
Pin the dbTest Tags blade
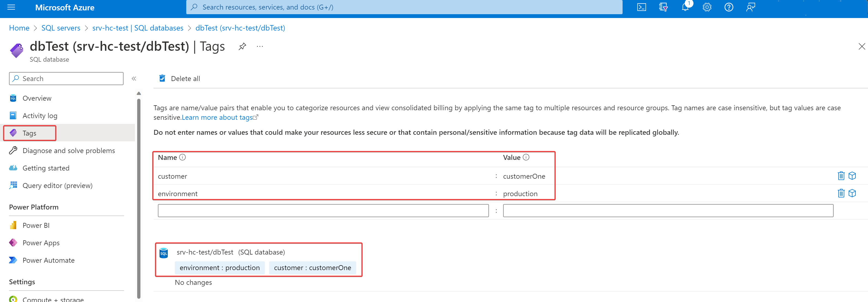tap(242, 46)
